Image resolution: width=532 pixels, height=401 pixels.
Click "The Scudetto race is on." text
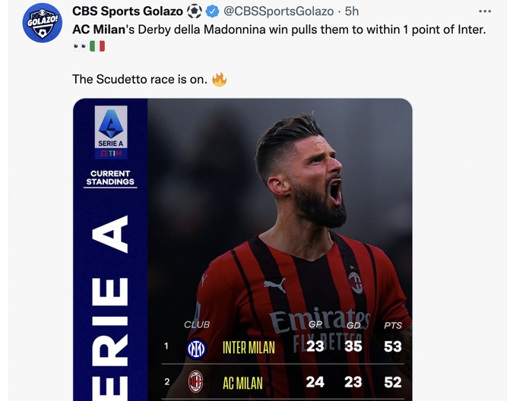click(139, 79)
